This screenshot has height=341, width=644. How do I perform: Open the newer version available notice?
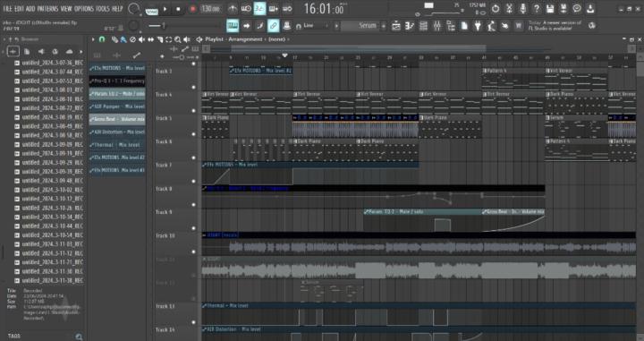(x=555, y=25)
